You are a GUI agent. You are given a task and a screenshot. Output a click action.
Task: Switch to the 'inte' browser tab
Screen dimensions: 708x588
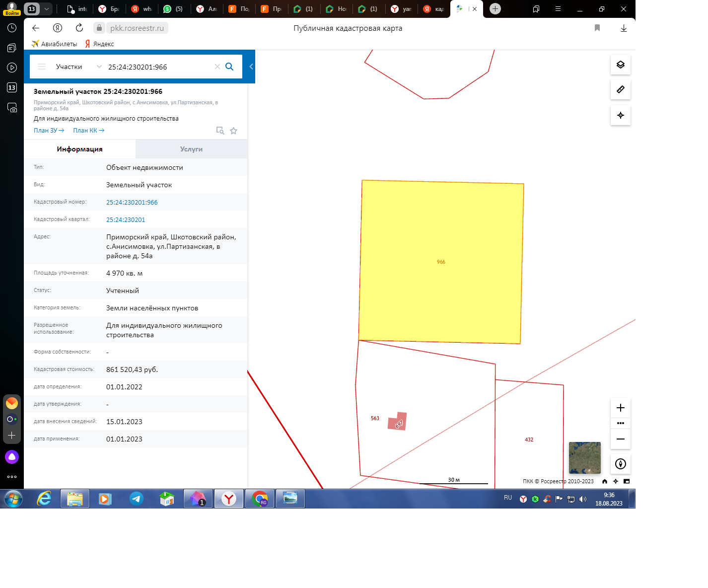77,9
